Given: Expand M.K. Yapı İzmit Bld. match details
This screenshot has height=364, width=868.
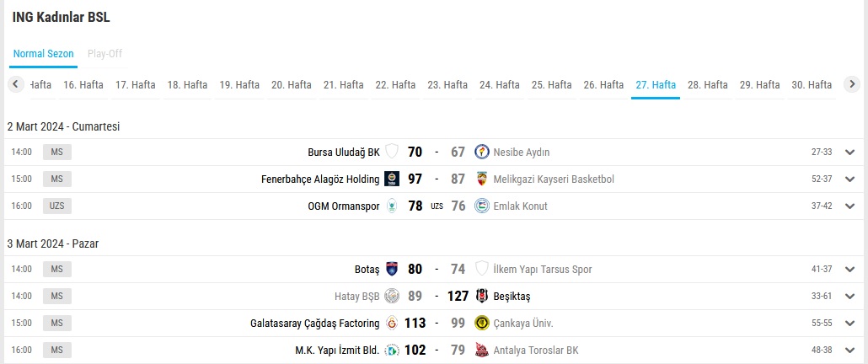Looking at the screenshot, I should tap(850, 351).
